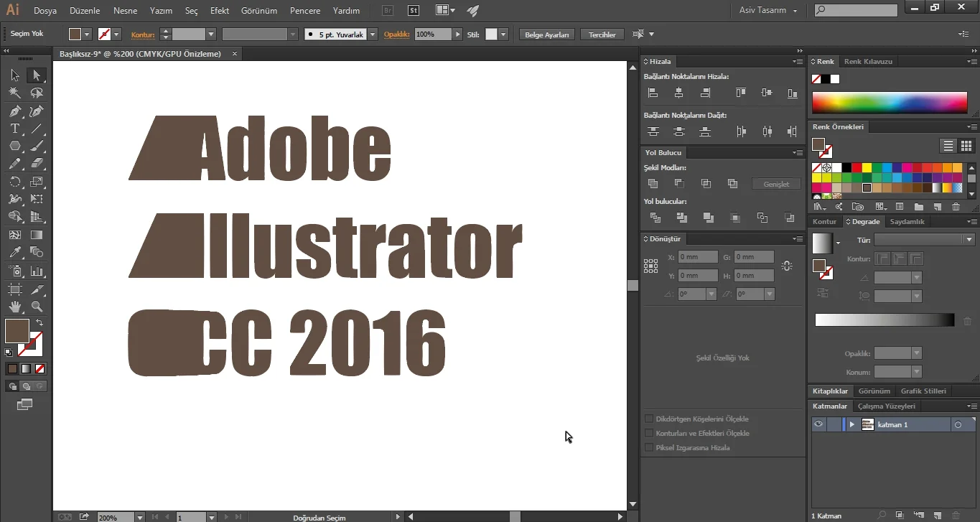
Task: Click the Bridge (Br) icon
Action: coord(388,10)
